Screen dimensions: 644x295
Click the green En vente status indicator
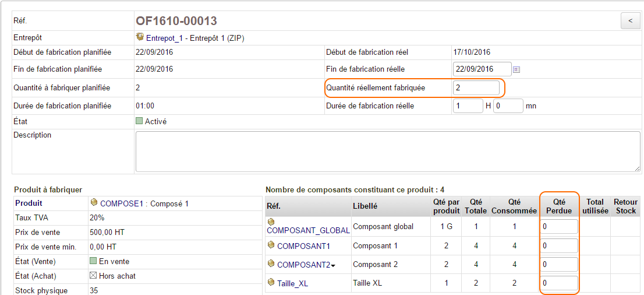coord(93,261)
